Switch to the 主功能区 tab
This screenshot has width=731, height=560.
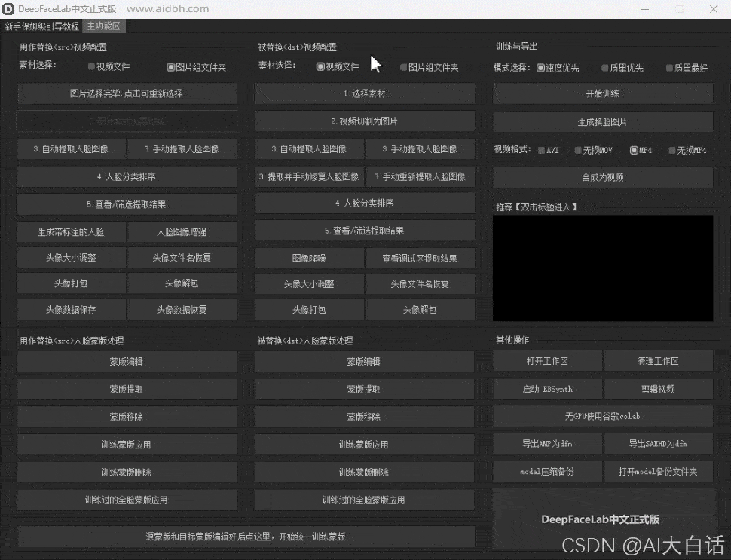click(x=103, y=26)
